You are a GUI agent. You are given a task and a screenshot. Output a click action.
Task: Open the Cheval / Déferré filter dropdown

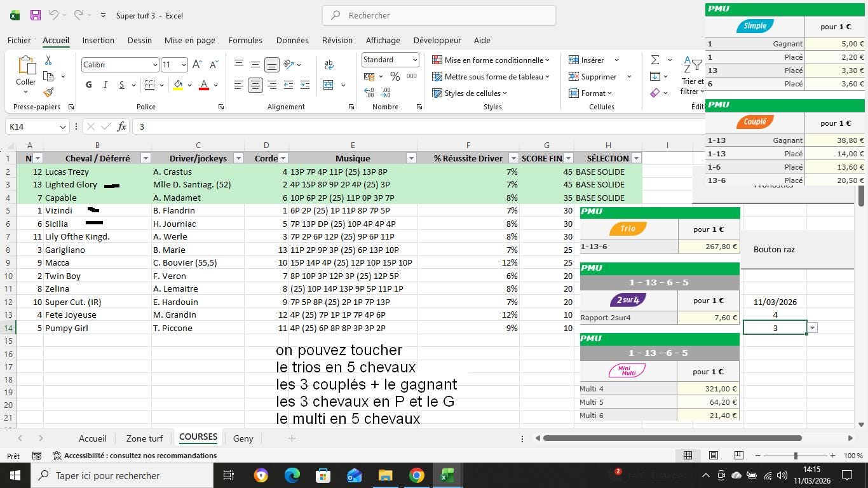(146, 158)
